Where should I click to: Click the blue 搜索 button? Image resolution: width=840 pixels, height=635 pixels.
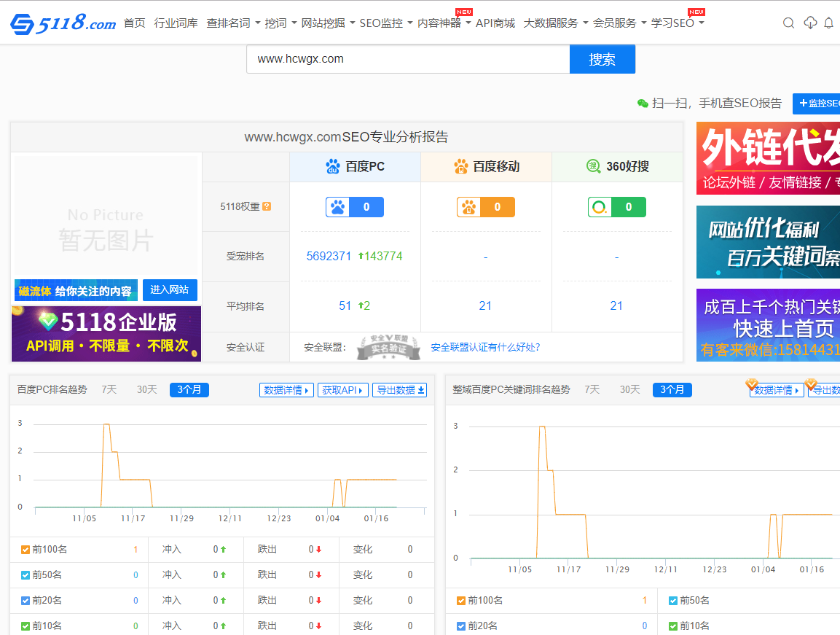click(602, 59)
